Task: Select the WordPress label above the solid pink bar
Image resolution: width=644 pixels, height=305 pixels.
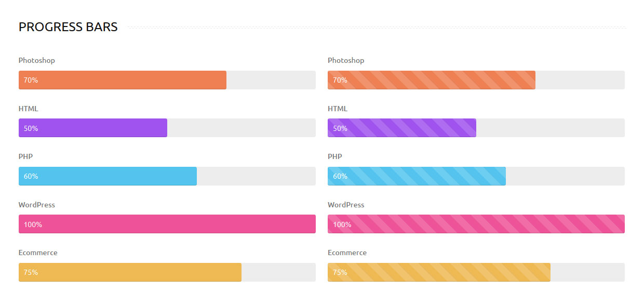Action: [x=36, y=205]
